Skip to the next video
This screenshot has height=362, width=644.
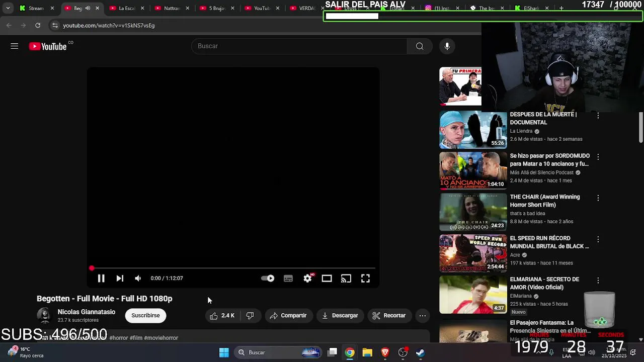click(120, 278)
